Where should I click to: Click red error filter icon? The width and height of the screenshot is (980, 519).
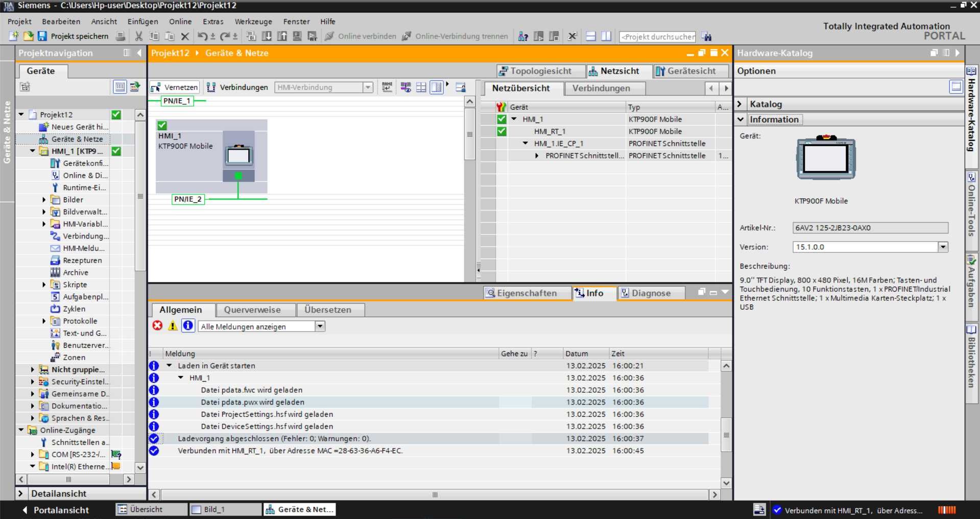point(157,326)
